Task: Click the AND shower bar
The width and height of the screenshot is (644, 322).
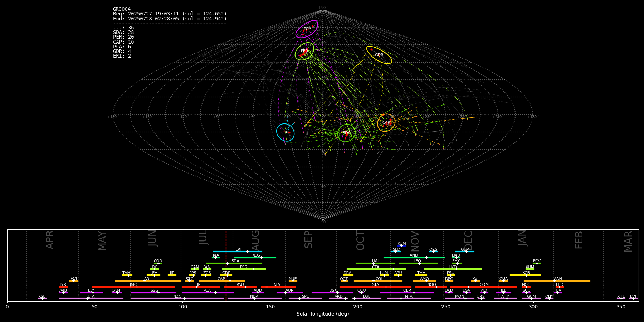Action: pos(414,257)
